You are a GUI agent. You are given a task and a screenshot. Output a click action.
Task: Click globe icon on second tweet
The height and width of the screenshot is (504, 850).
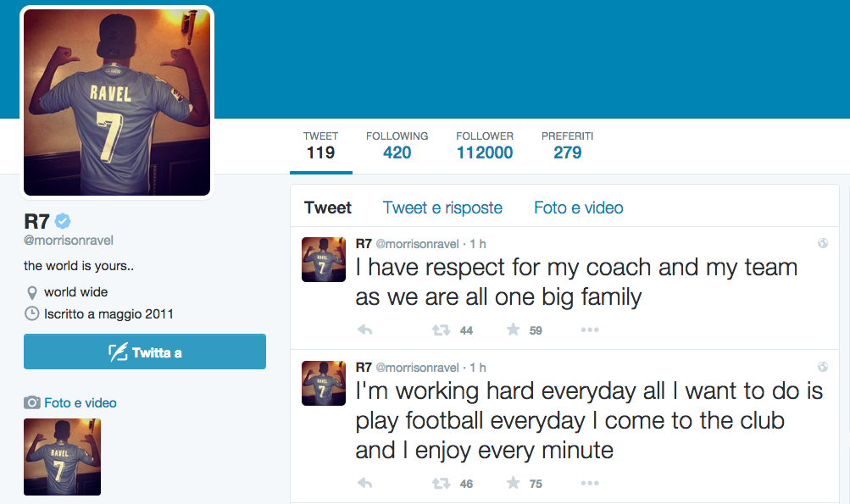(x=822, y=367)
